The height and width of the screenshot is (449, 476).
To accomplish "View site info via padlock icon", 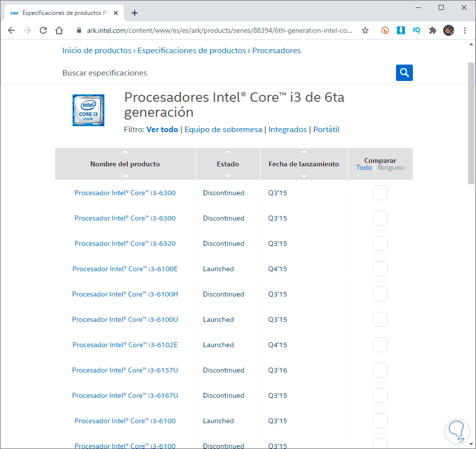I will pos(79,30).
